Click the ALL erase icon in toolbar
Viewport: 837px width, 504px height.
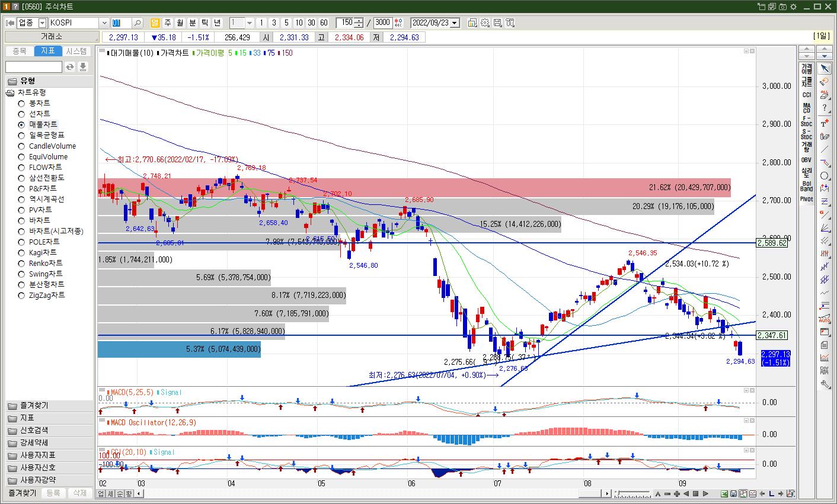pyautogui.click(x=825, y=95)
